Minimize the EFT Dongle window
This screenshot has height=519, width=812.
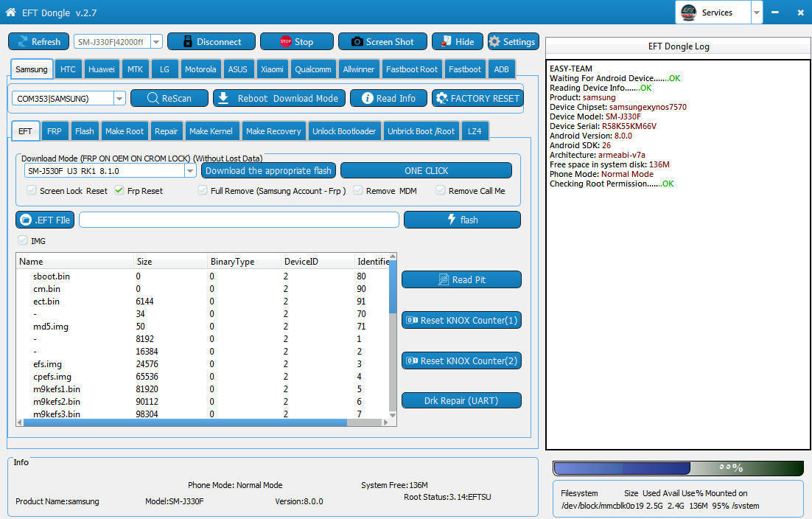[x=774, y=12]
